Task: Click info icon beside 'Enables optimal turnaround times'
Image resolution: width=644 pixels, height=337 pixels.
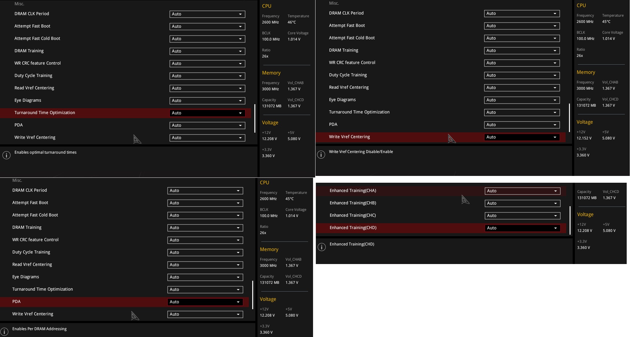Action: (6, 155)
